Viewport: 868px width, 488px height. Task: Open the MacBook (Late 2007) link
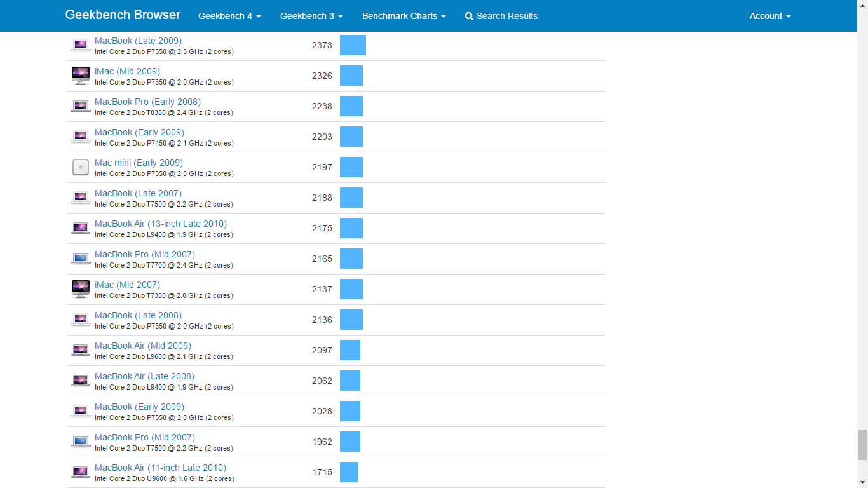click(x=138, y=193)
